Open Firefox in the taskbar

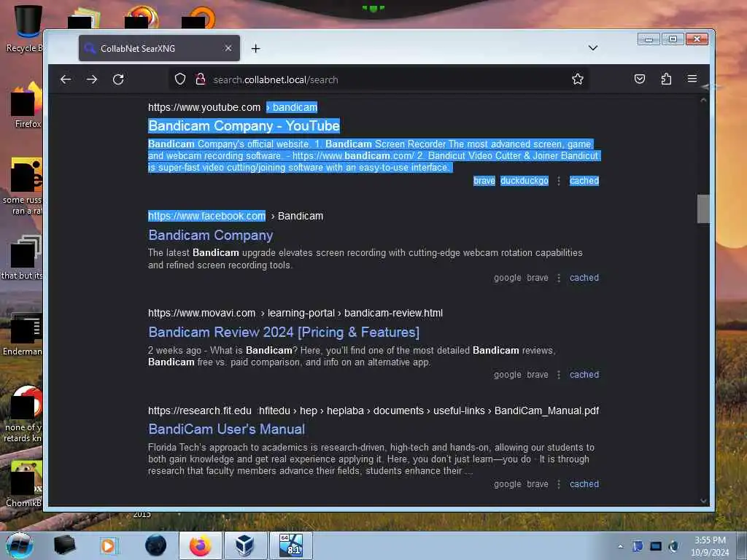coord(200,545)
